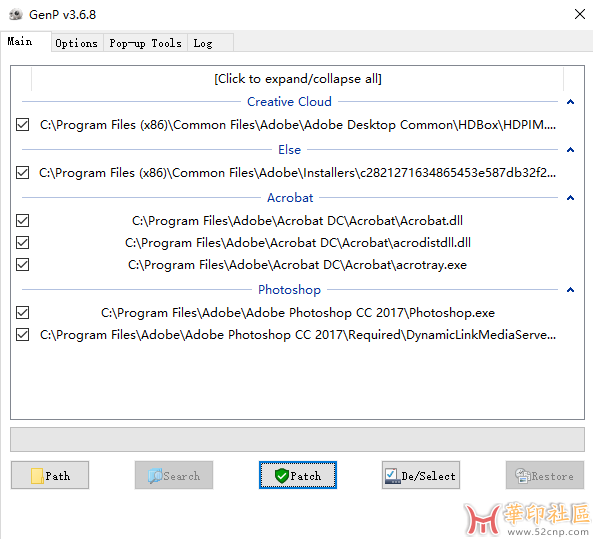Open the Options tab
The width and height of the screenshot is (593, 539).
[76, 43]
